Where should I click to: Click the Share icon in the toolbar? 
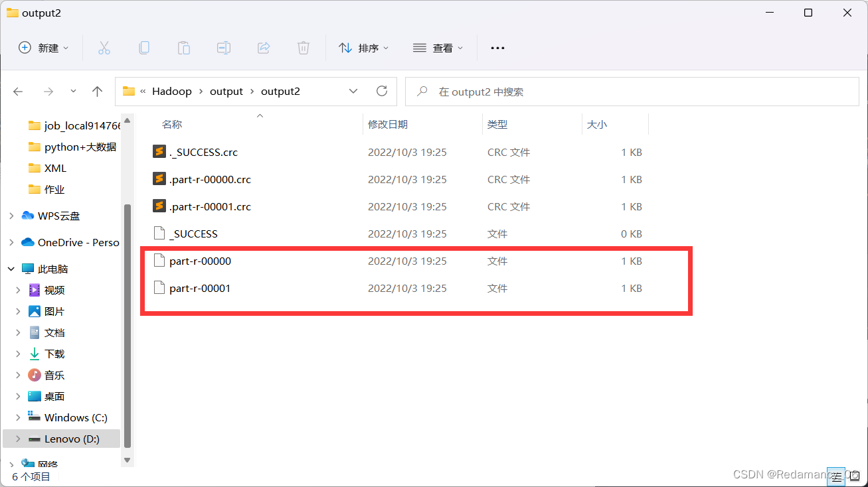263,47
